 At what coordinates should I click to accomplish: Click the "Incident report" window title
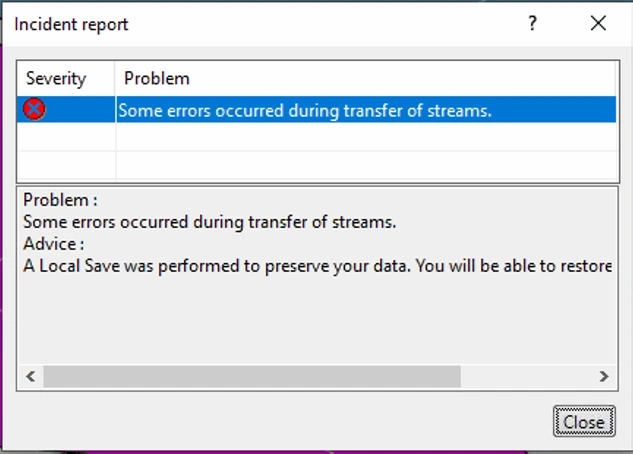[x=71, y=24]
